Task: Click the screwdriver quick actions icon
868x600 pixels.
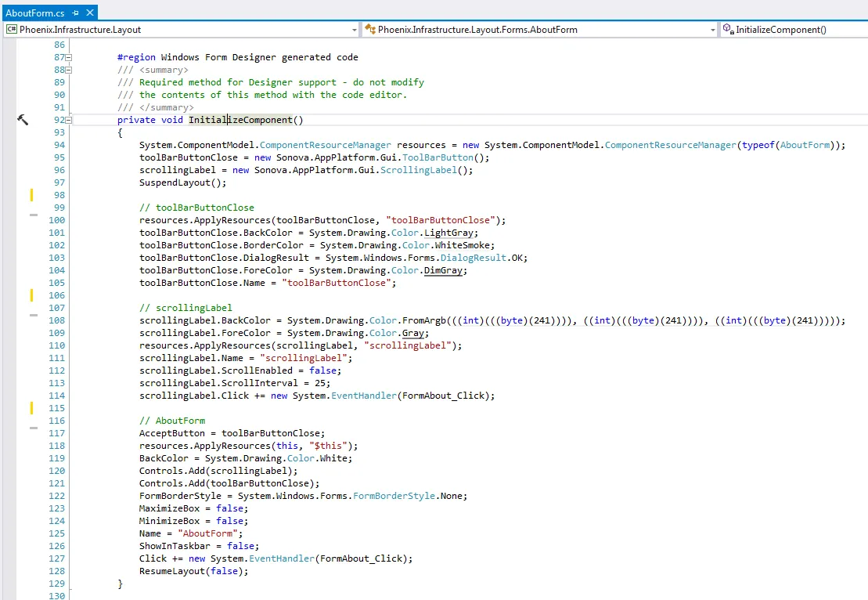Action: click(22, 120)
